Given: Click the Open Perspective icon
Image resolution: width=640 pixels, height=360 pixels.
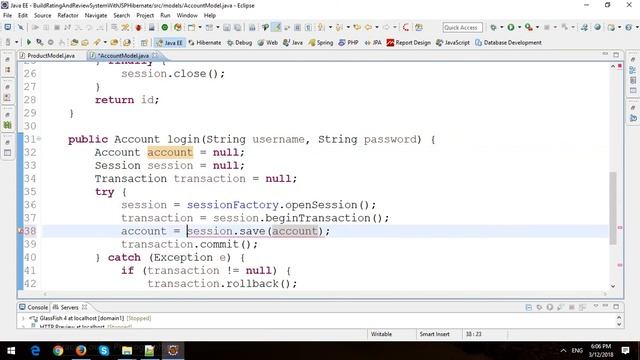Looking at the screenshot, I should point(144,42).
